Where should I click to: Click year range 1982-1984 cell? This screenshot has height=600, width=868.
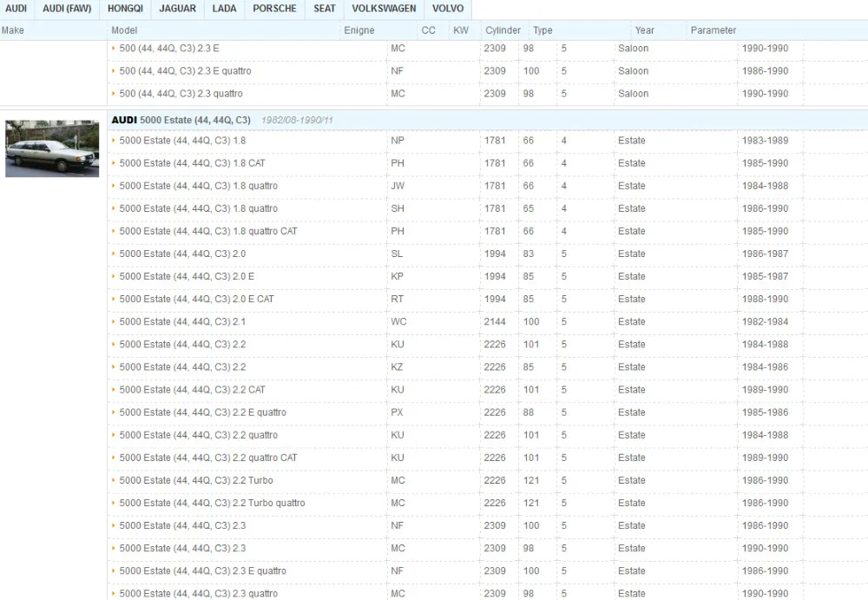click(765, 322)
